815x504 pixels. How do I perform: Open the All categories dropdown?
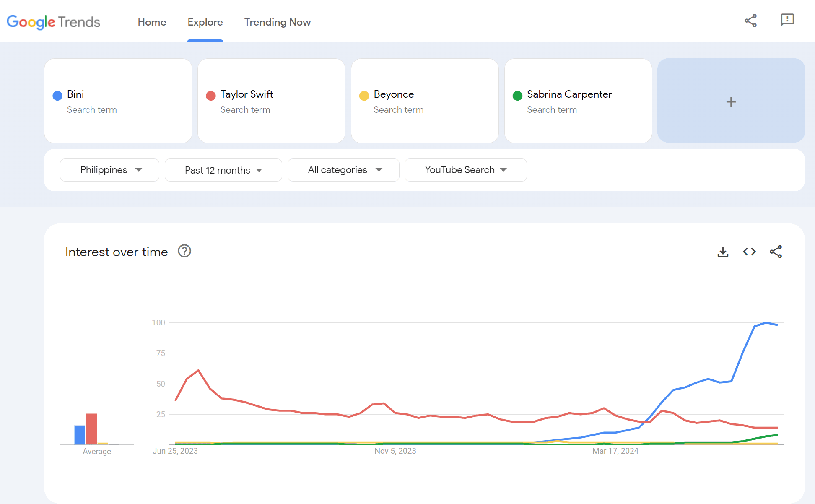click(x=343, y=170)
